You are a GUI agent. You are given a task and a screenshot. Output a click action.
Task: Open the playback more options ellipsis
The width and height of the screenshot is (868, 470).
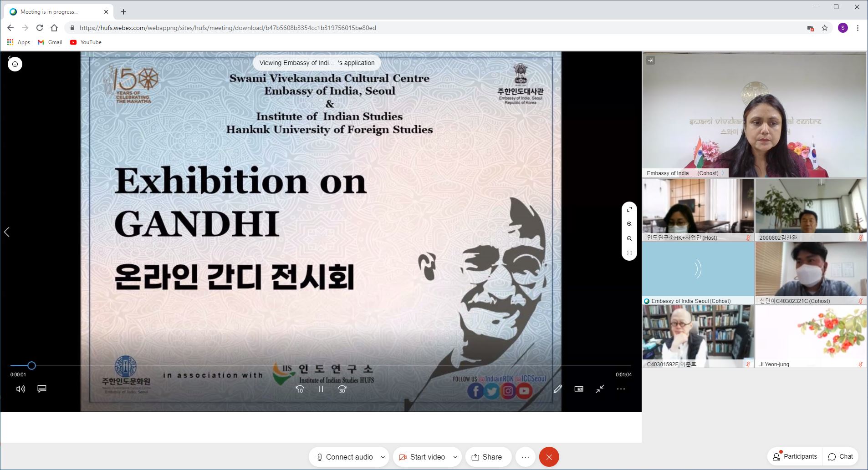[621, 389]
